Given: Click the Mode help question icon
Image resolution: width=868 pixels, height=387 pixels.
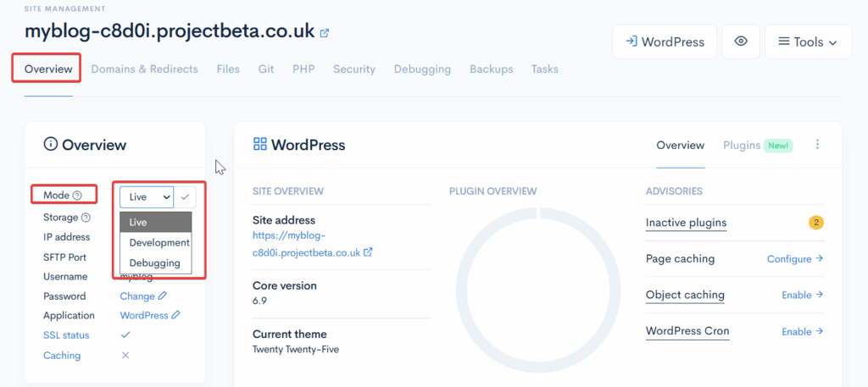Looking at the screenshot, I should 77,196.
